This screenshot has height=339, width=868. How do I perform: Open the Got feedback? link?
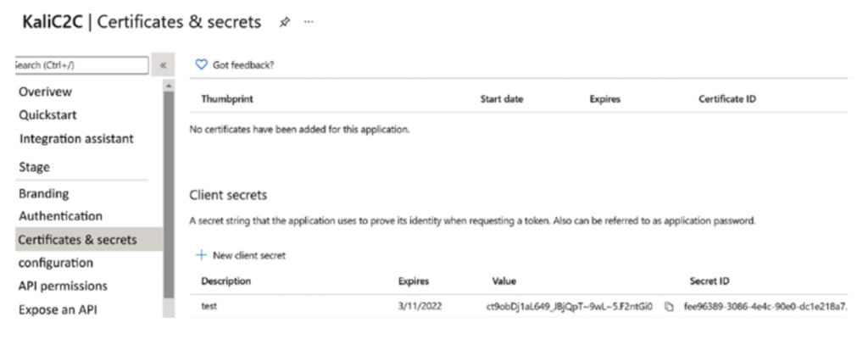pyautogui.click(x=243, y=64)
